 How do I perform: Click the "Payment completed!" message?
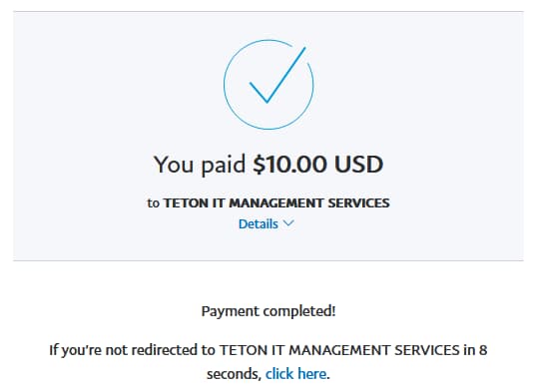269,311
